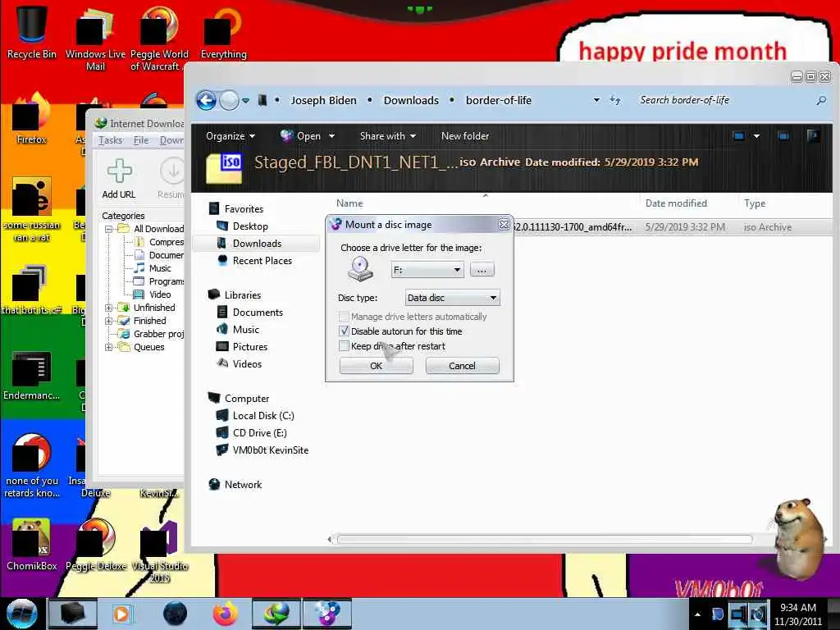The image size is (840, 630).
Task: Open recent pages dropdown beside forward arrow
Action: 245,100
